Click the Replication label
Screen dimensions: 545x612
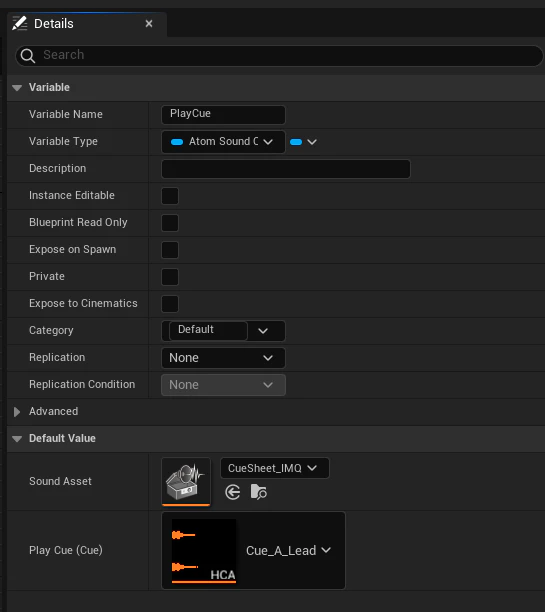57,357
